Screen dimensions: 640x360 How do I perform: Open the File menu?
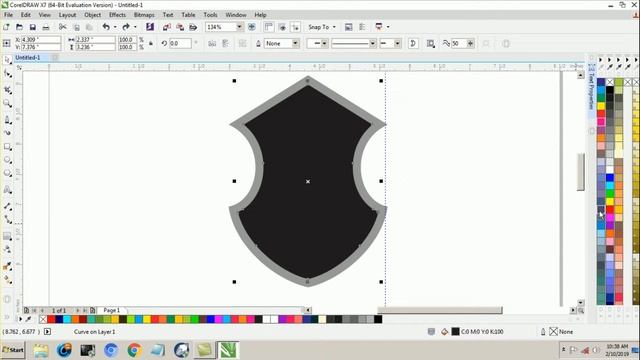coord(8,15)
